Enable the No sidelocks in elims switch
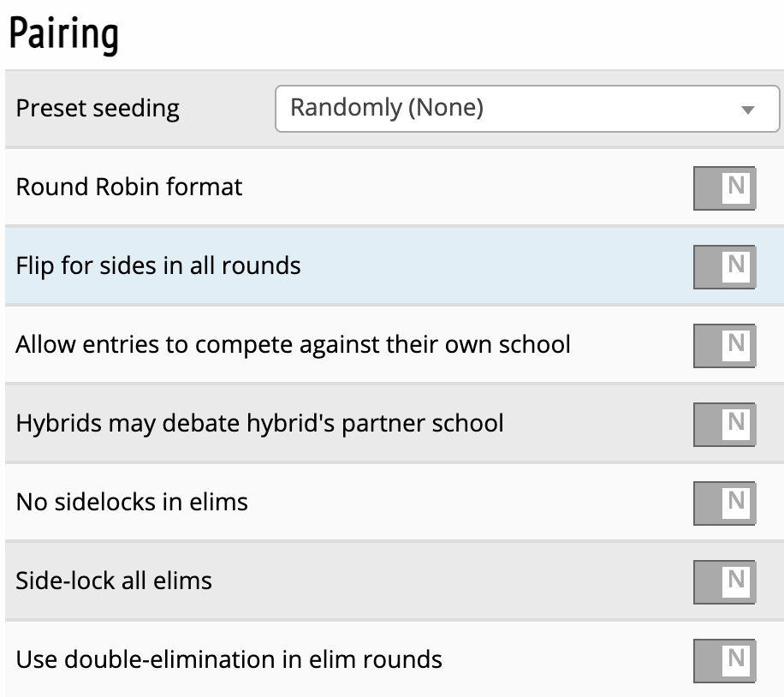Viewport: 784px width, 697px height. [x=724, y=502]
